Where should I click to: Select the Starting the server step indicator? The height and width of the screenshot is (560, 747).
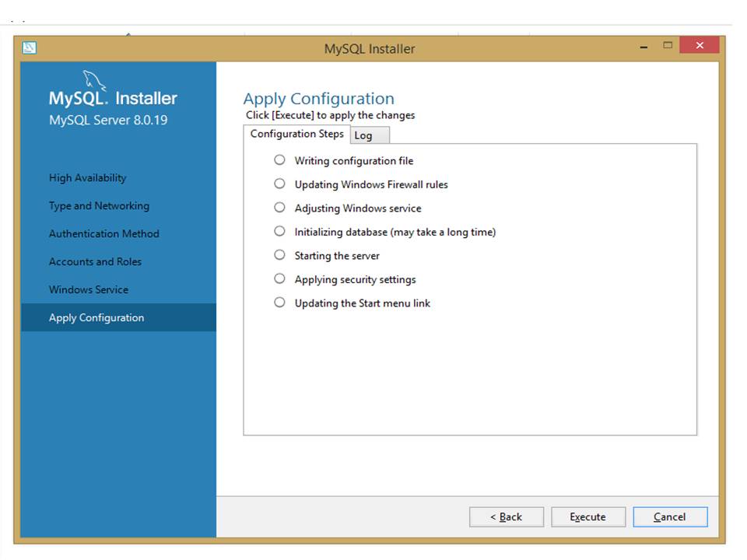(279, 255)
